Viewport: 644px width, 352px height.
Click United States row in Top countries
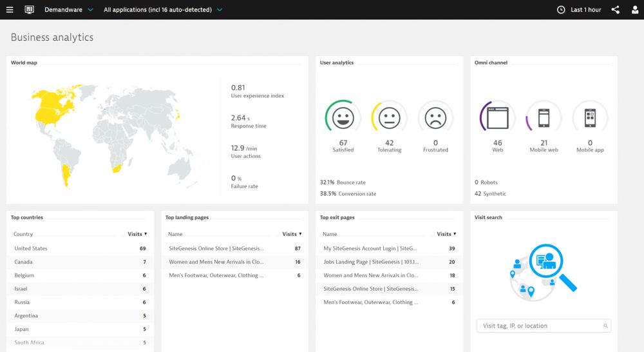(31, 248)
